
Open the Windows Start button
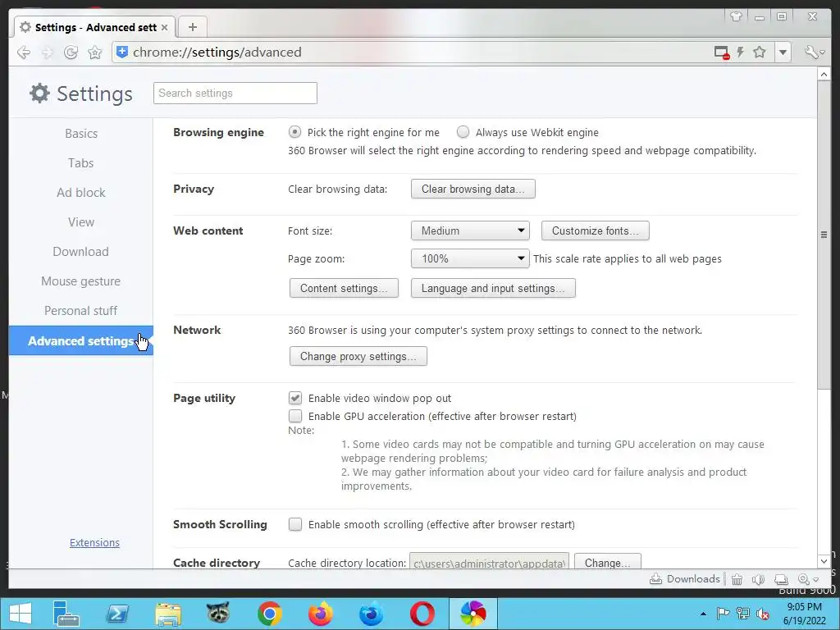click(x=21, y=614)
